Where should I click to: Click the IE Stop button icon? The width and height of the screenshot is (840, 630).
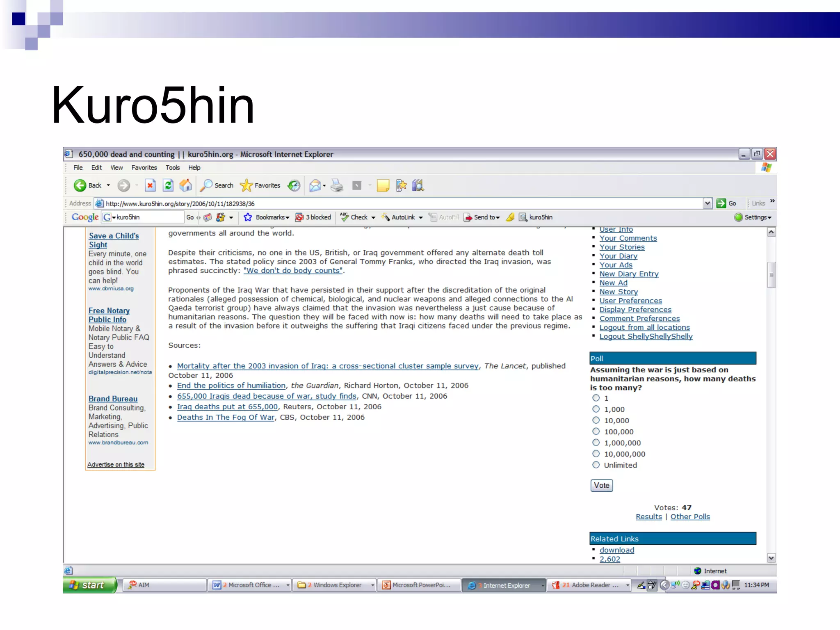[x=150, y=186]
